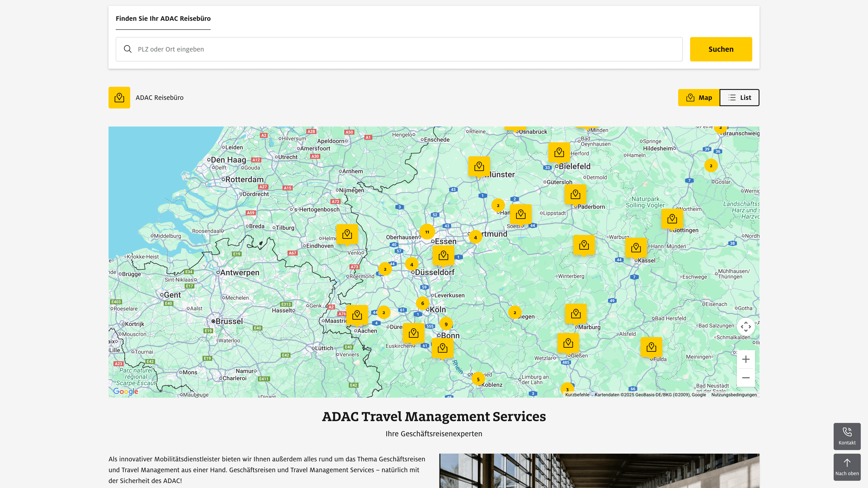Zoom out on the map

click(x=746, y=378)
